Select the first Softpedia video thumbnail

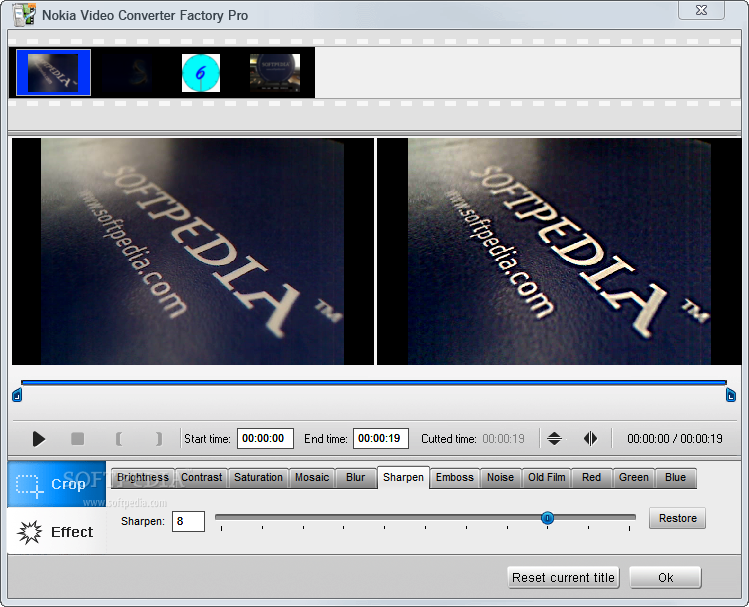[x=53, y=73]
